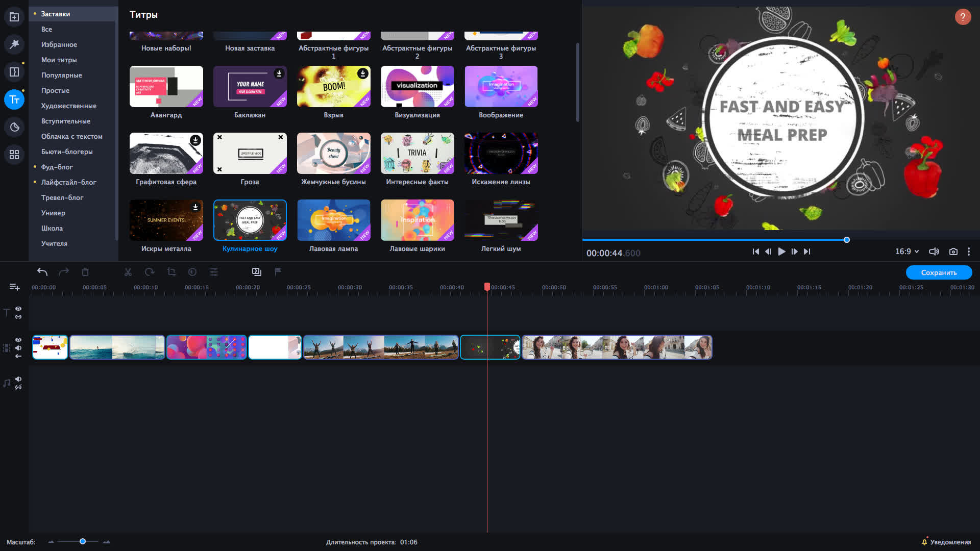Open the Titles tab in left sidebar

[14, 99]
